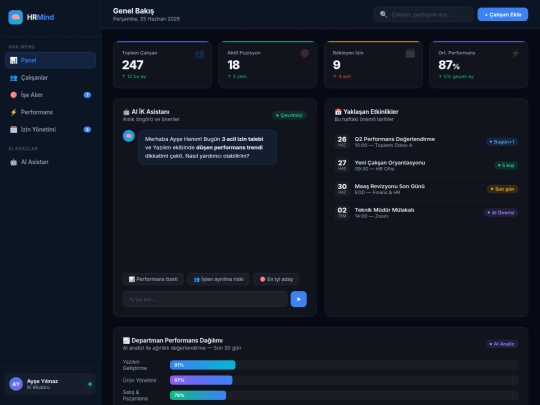540x405 pixels.
Task: Click the İşten ayrılma riski chip
Action: 218,279
